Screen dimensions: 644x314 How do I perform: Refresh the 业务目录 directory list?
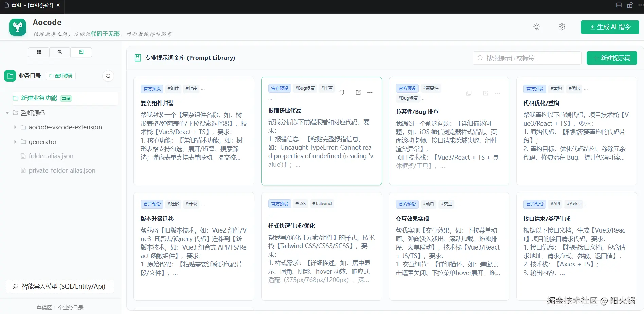(x=108, y=76)
